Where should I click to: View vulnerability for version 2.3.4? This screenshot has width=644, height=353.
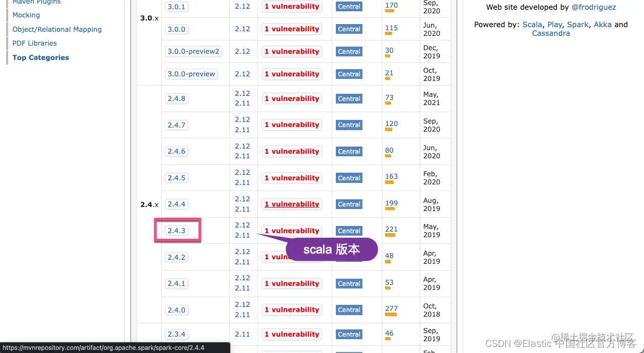coord(292,335)
